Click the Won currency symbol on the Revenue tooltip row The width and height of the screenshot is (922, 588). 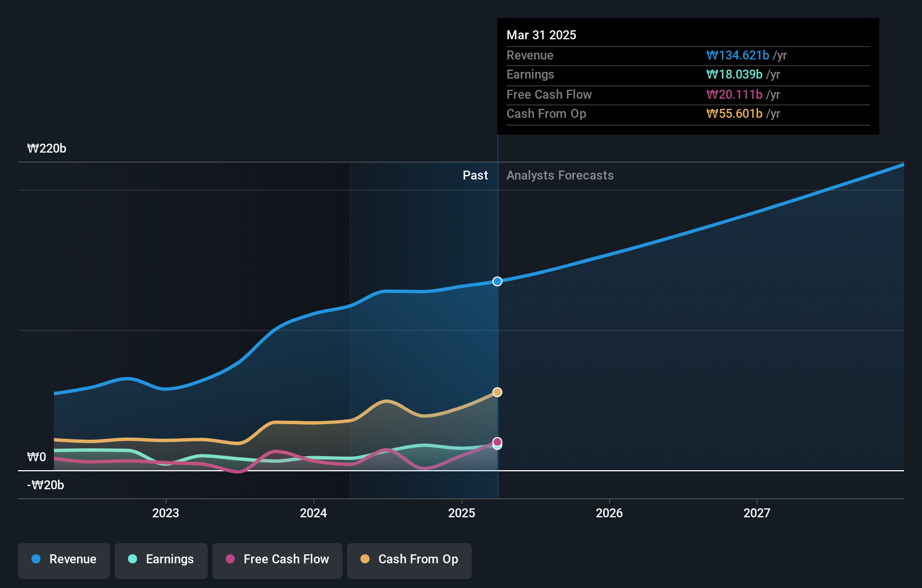click(x=711, y=55)
